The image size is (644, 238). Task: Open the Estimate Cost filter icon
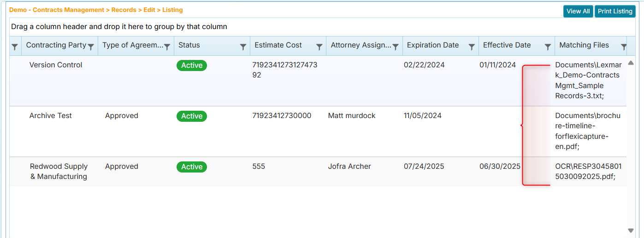(319, 47)
